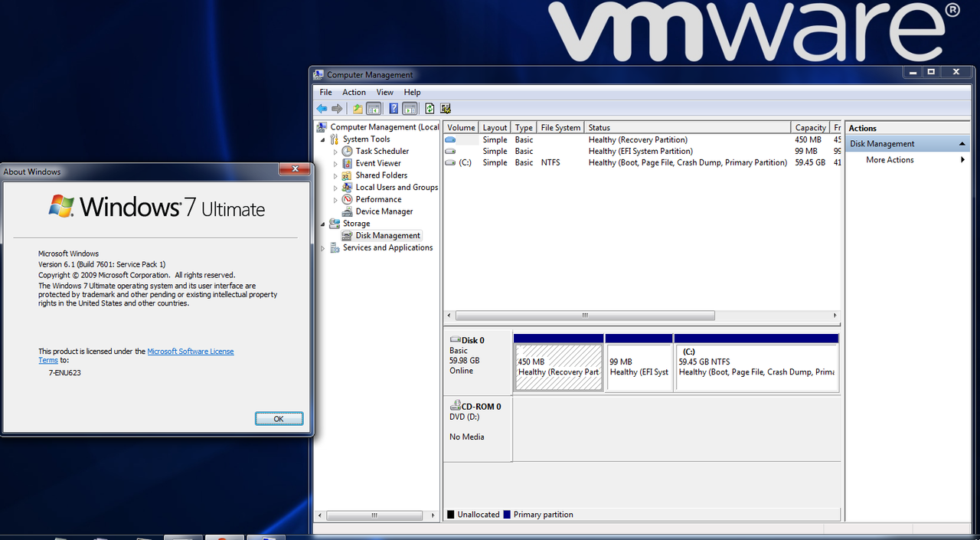Sort by the Type column header
This screenshot has height=540, width=980.
click(x=524, y=128)
